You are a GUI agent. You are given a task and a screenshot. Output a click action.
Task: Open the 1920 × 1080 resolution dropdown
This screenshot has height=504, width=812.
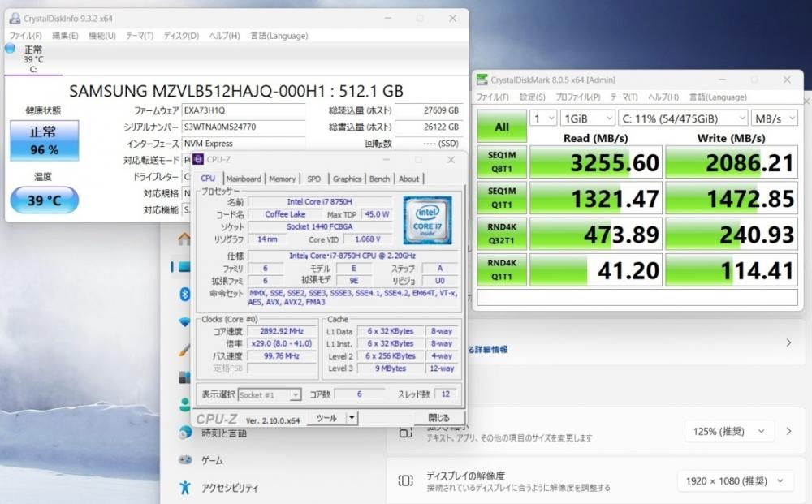point(735,481)
